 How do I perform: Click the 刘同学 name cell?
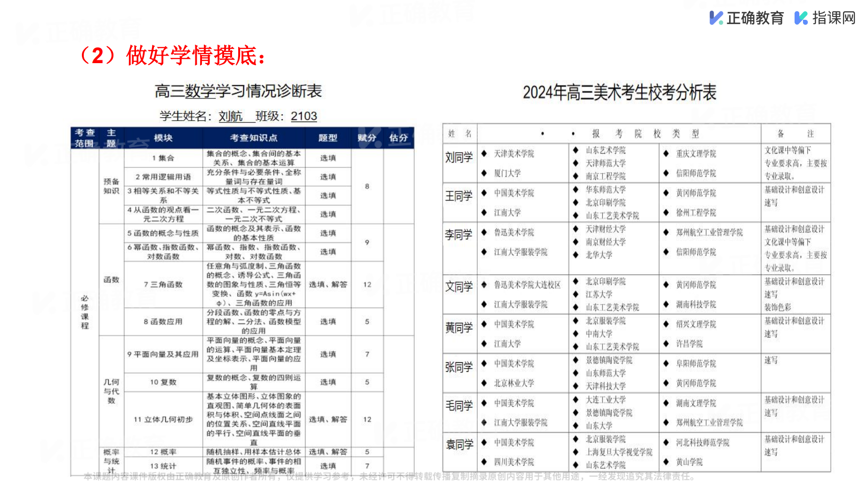pyautogui.click(x=459, y=158)
